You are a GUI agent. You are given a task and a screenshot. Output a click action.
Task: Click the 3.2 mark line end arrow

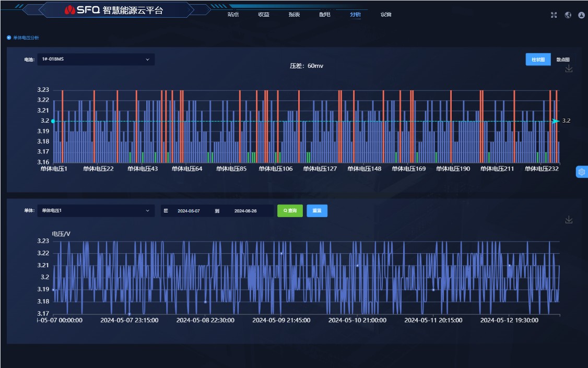click(556, 121)
